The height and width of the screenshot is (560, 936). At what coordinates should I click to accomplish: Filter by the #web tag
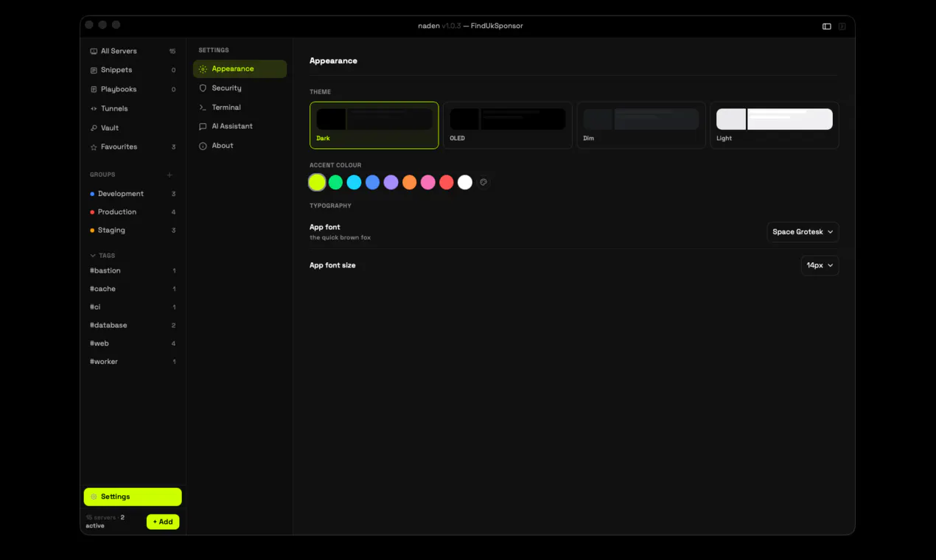pos(133,343)
